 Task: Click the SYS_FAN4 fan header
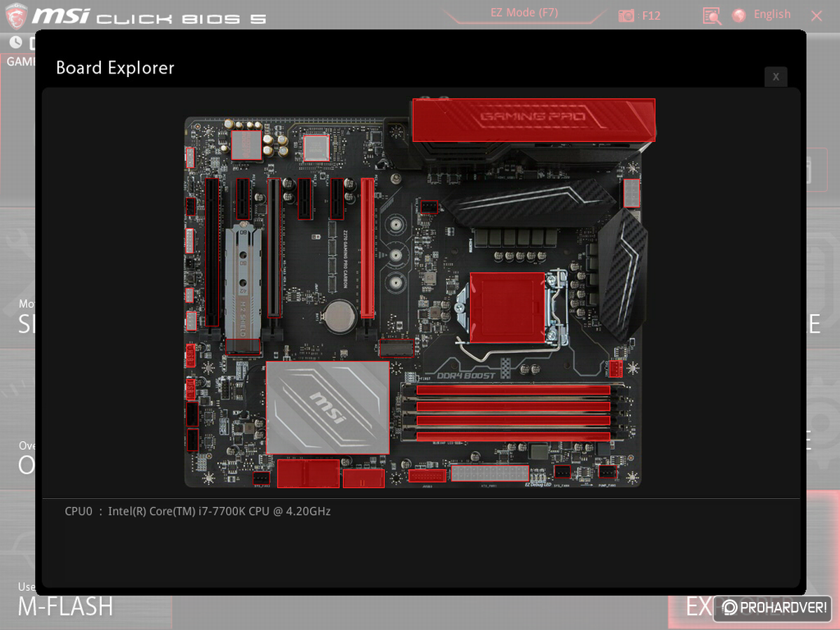[x=562, y=472]
